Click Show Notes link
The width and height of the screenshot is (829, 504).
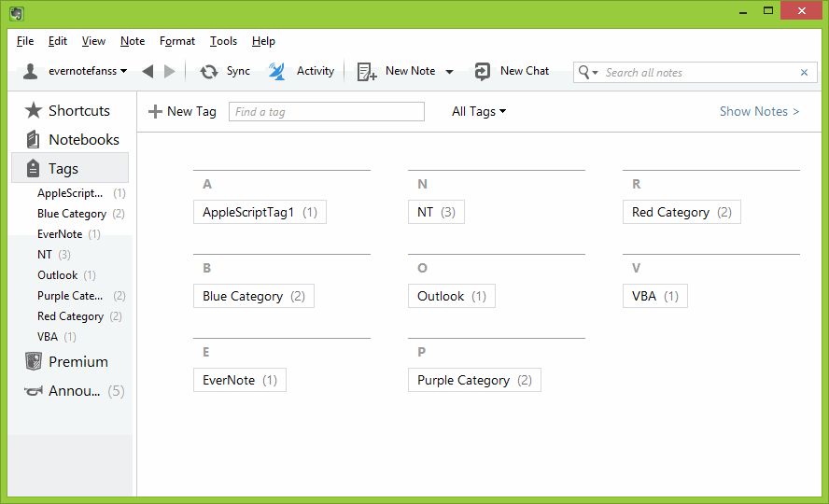pos(759,111)
